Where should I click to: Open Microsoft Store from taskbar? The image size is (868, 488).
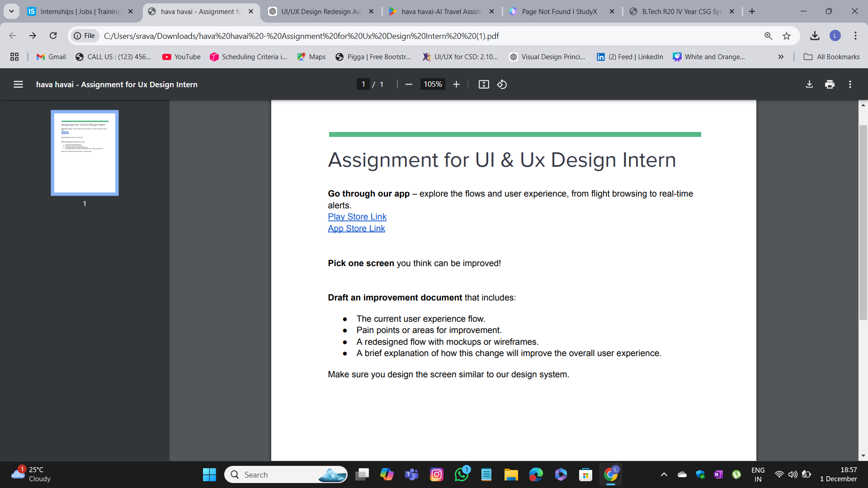click(585, 474)
